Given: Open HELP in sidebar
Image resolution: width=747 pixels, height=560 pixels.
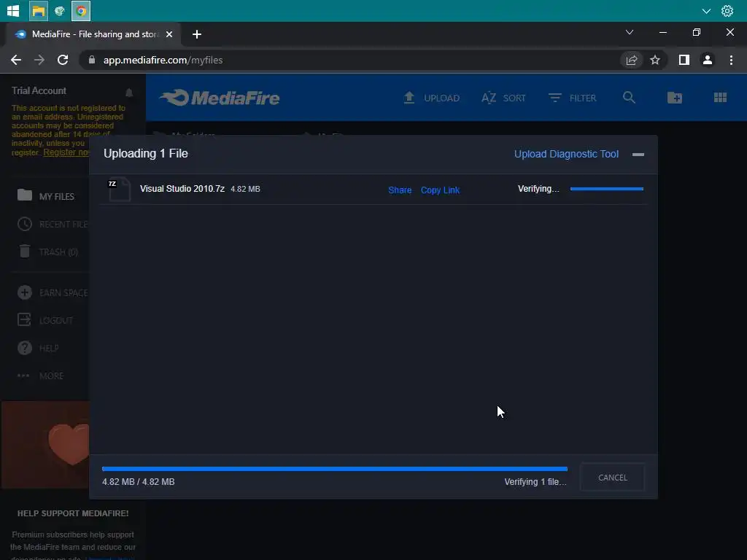Looking at the screenshot, I should pyautogui.click(x=38, y=348).
